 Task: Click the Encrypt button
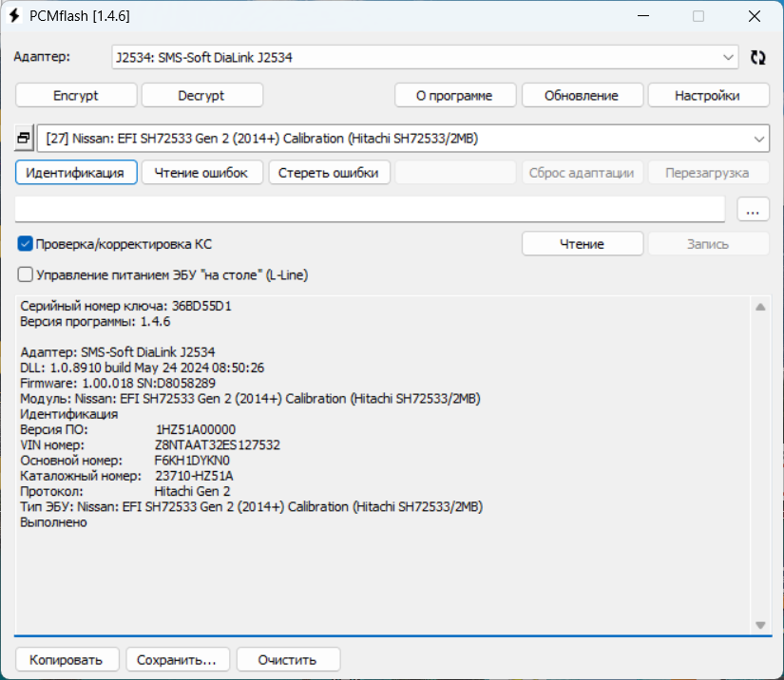[x=76, y=95]
